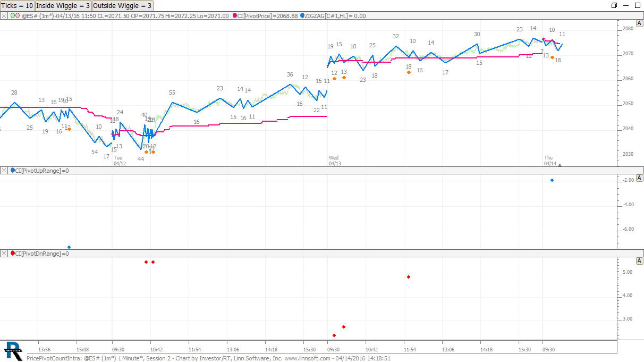This screenshot has width=644, height=362.
Task: Close the main price pane with X
Action: tap(4, 16)
